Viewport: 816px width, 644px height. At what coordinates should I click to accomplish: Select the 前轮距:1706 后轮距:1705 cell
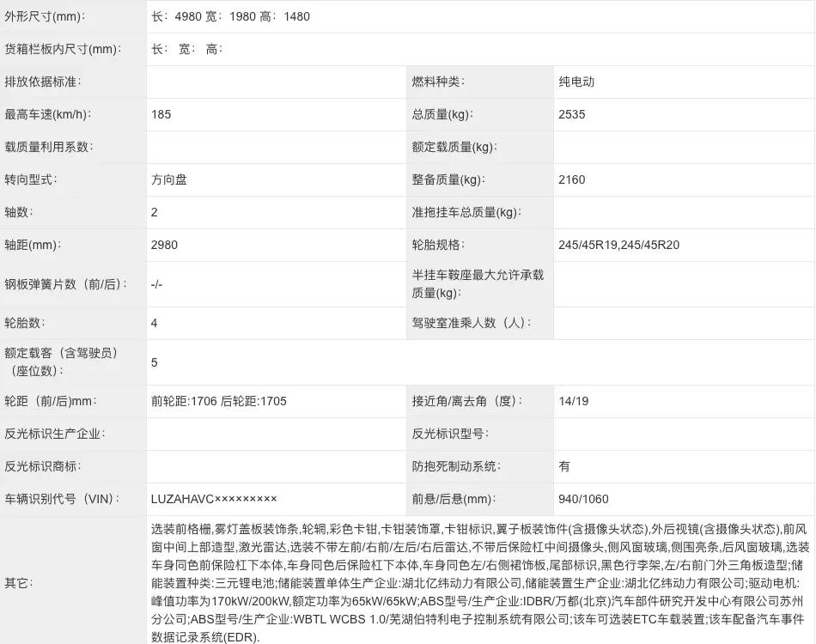point(218,401)
